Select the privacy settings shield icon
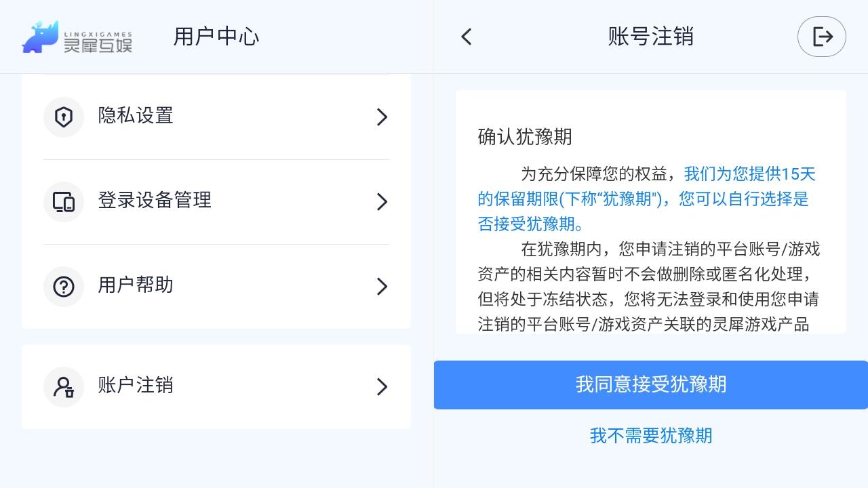 click(x=64, y=117)
